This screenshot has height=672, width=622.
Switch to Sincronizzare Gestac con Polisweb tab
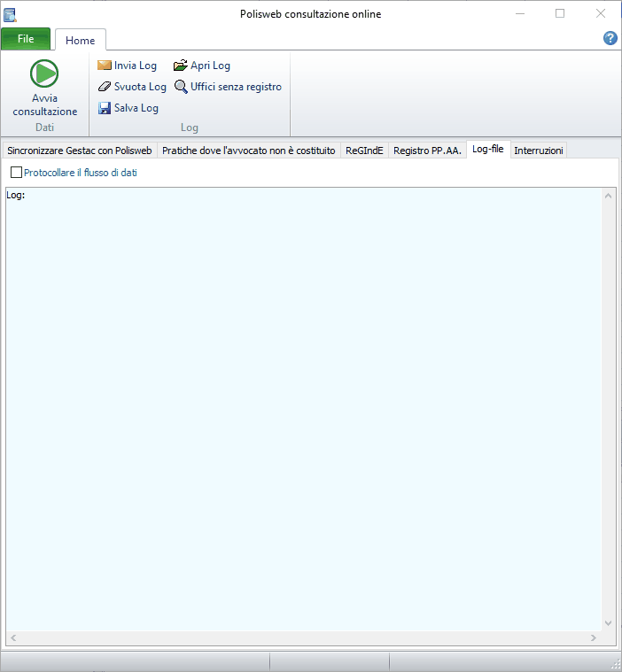pos(80,151)
